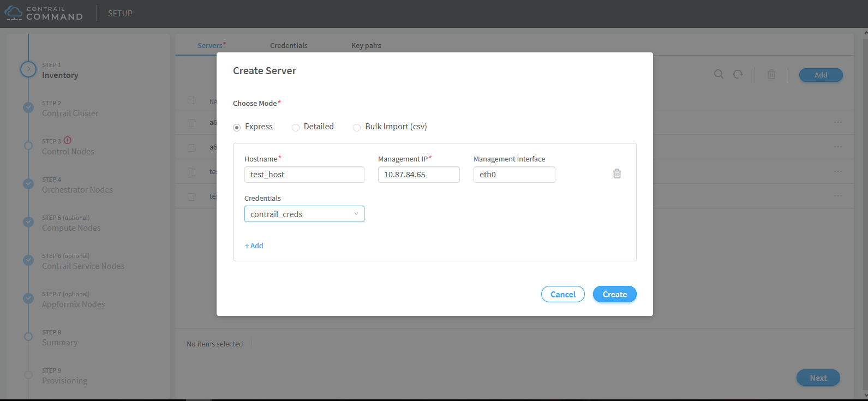Toggle the select-all servers header checkbox
The image size is (868, 401).
(191, 100)
